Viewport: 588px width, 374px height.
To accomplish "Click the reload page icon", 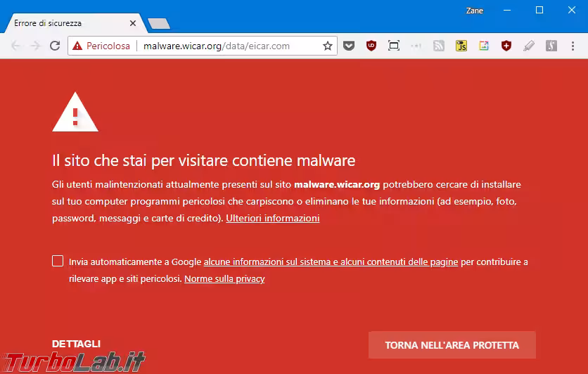I will pos(55,46).
